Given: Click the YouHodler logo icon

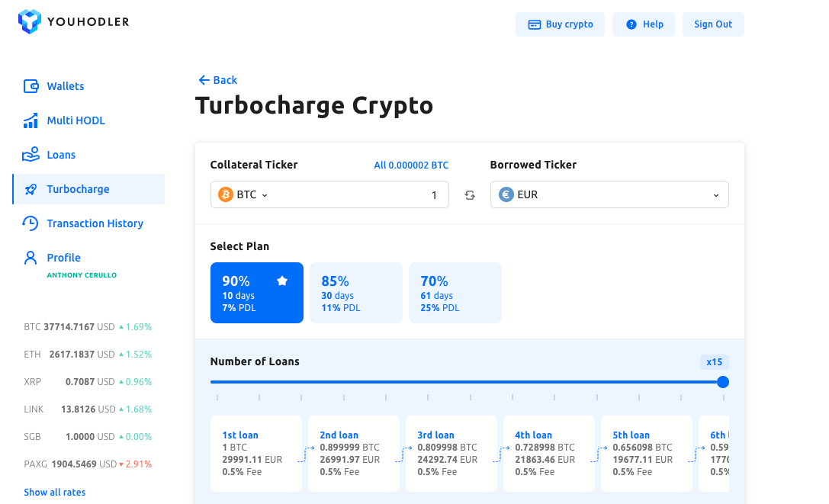Looking at the screenshot, I should point(29,21).
